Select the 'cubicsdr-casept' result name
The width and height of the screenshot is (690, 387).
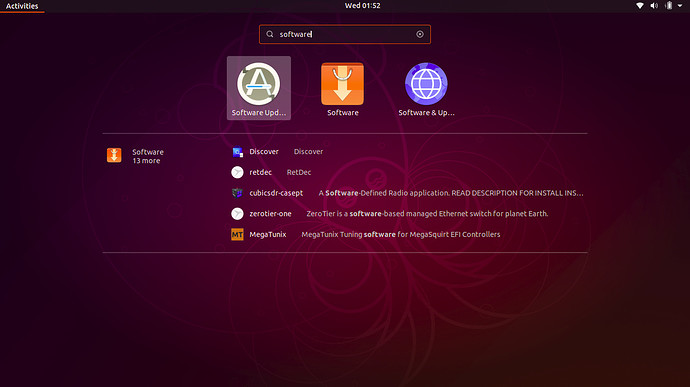(x=276, y=193)
